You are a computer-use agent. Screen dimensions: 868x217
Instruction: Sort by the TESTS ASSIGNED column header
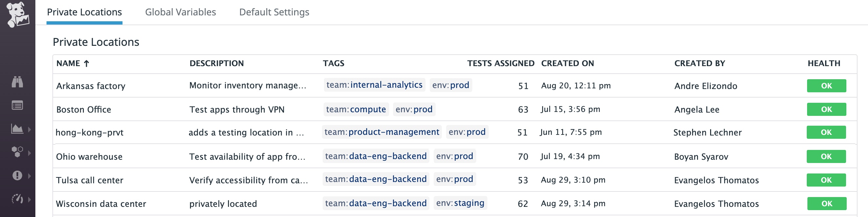500,63
